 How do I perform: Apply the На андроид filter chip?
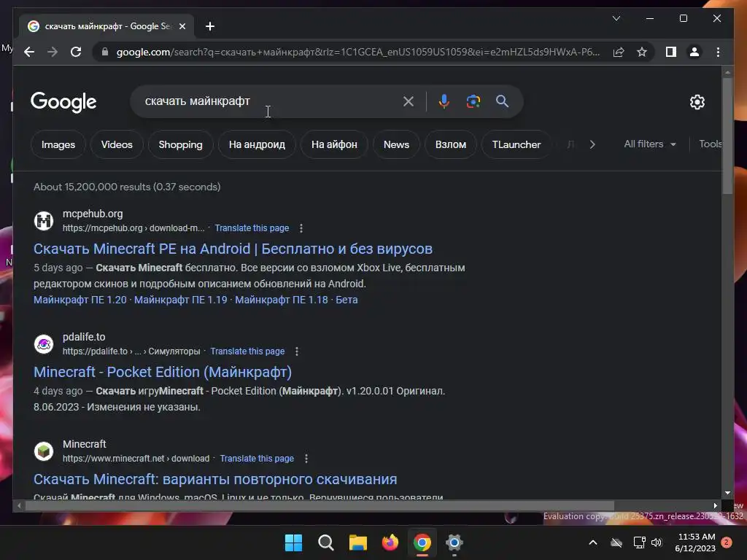coord(257,144)
